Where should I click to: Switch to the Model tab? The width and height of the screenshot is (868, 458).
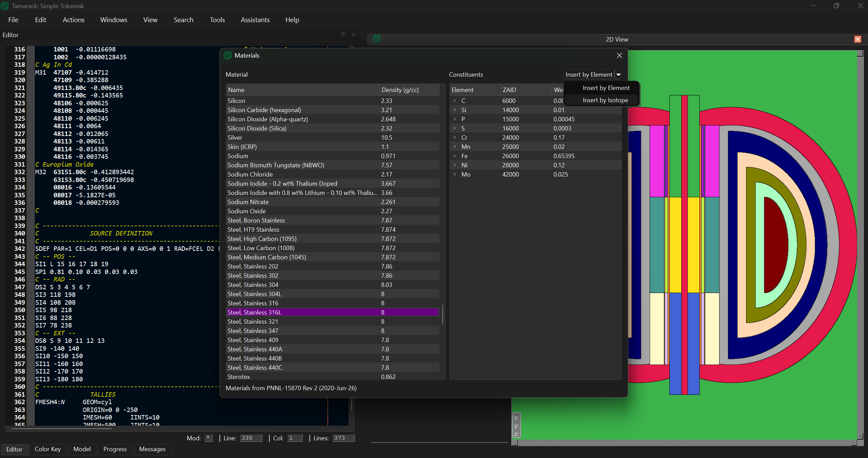82,449
